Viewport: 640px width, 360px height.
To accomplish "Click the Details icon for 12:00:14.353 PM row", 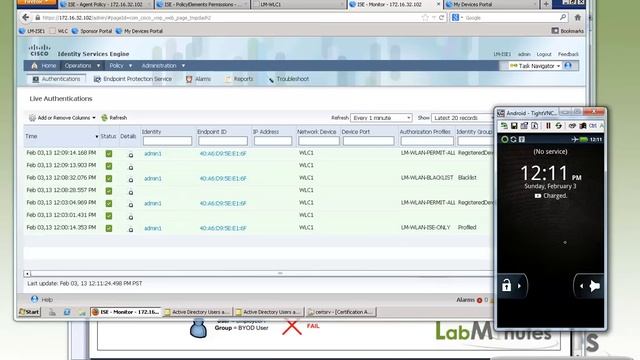I will tap(131, 229).
